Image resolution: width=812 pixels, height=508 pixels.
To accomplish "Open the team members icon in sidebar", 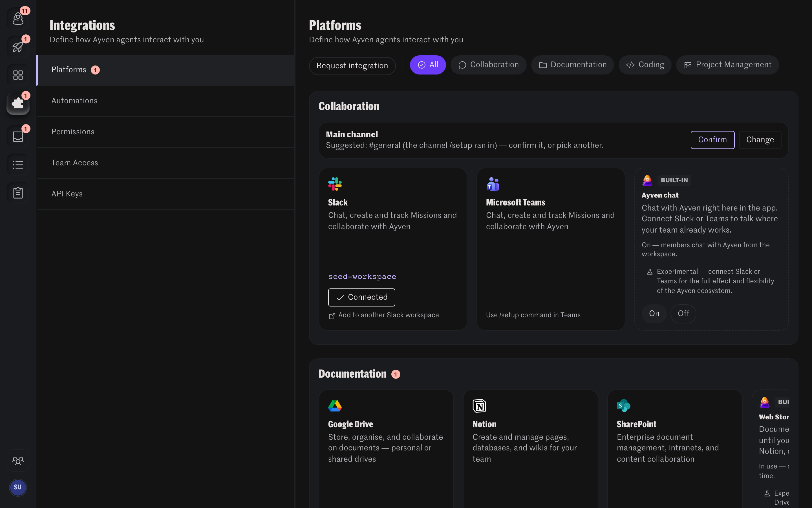I will pyautogui.click(x=18, y=461).
